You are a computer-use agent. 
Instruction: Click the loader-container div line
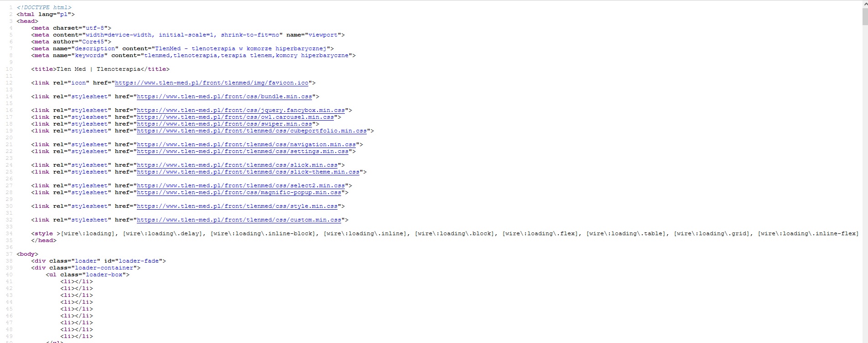86,268
